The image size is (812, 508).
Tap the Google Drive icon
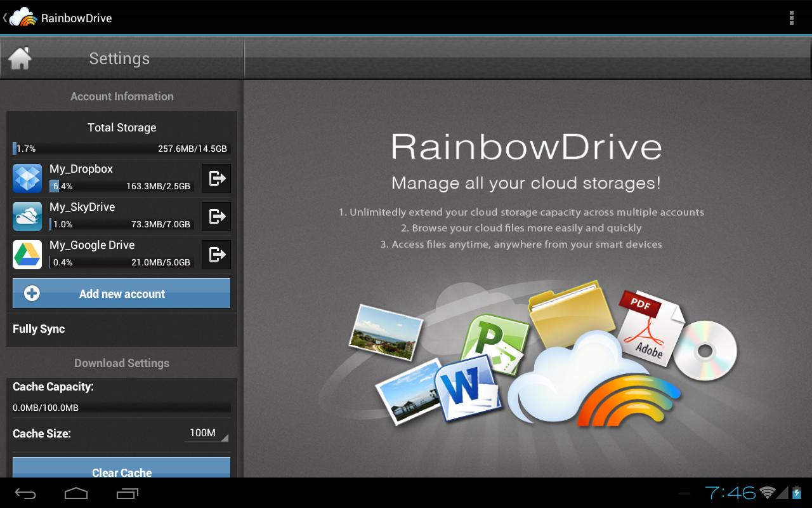tap(27, 255)
